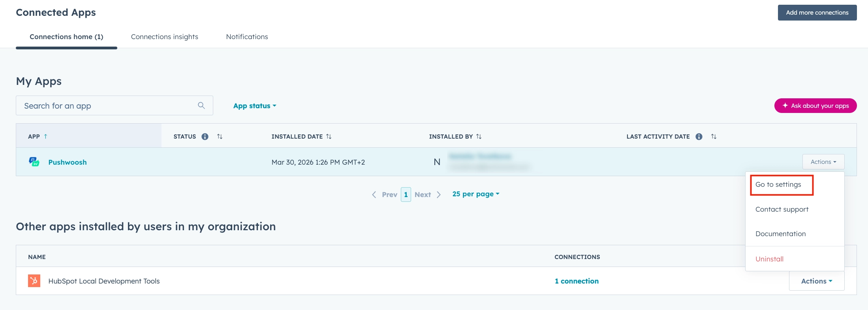Open the 25 per page dropdown
This screenshot has width=868, height=310.
[x=475, y=194]
